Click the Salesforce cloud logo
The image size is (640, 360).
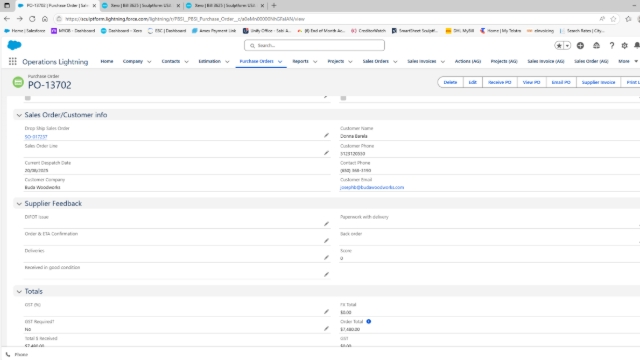(x=14, y=45)
